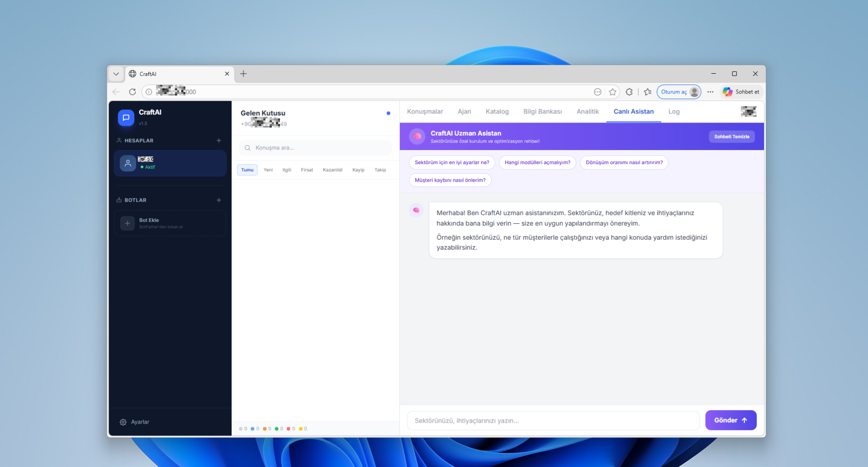The width and height of the screenshot is (868, 467).
Task: Select the active account in sidebar
Action: point(170,163)
